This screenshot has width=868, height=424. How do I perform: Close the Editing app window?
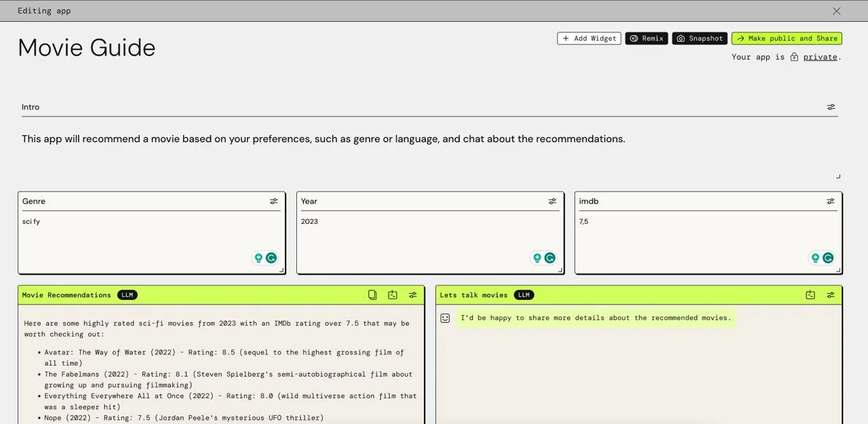click(836, 11)
